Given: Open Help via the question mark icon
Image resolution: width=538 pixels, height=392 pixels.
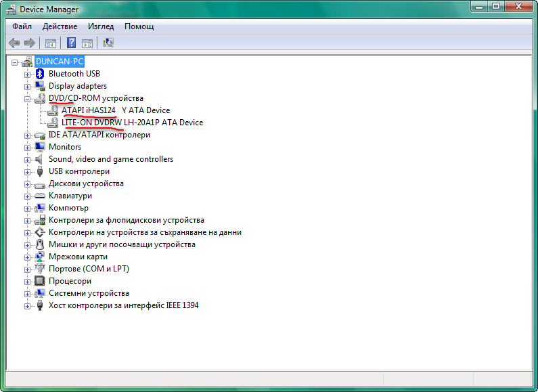Looking at the screenshot, I should (x=71, y=43).
